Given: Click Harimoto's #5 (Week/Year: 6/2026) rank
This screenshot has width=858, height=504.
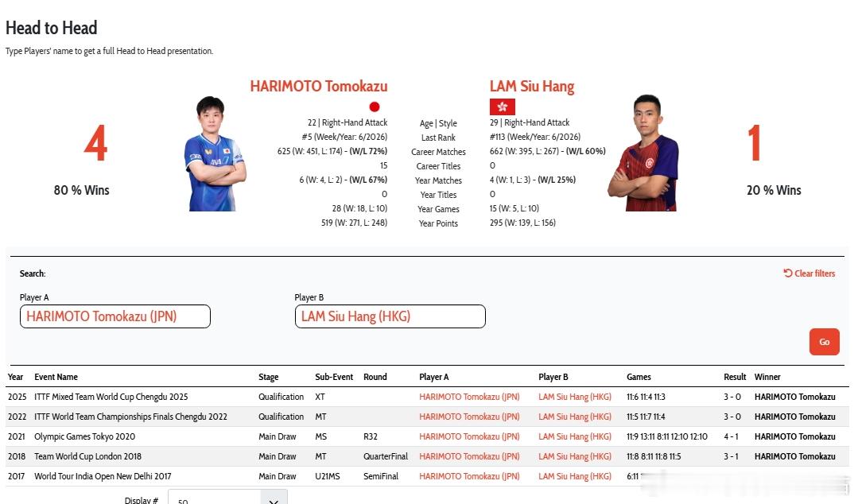Looking at the screenshot, I should pyautogui.click(x=344, y=137).
